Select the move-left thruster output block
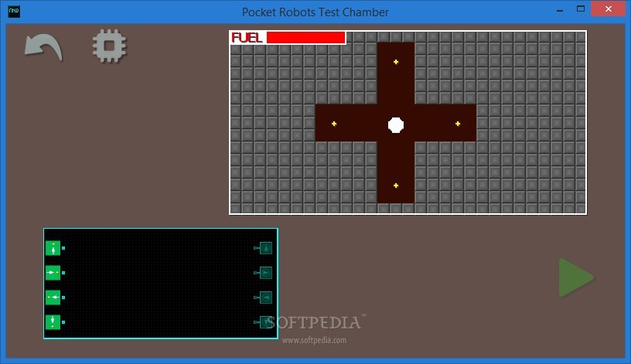The image size is (631, 364). click(x=266, y=298)
